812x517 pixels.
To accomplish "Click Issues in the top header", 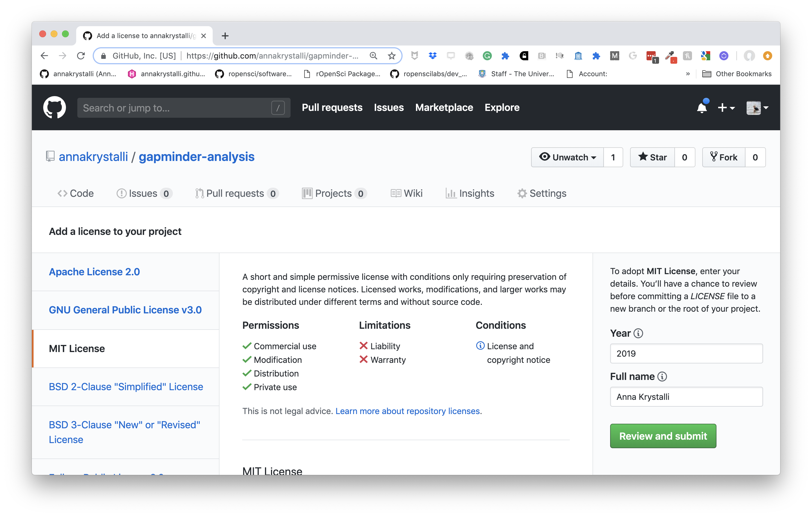I will point(388,107).
